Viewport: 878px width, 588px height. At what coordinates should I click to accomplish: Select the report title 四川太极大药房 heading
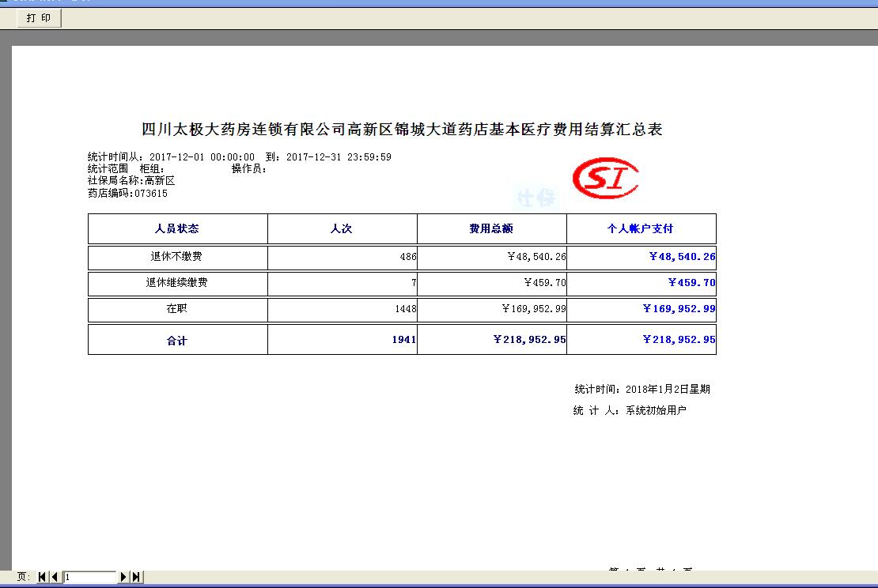tap(402, 130)
